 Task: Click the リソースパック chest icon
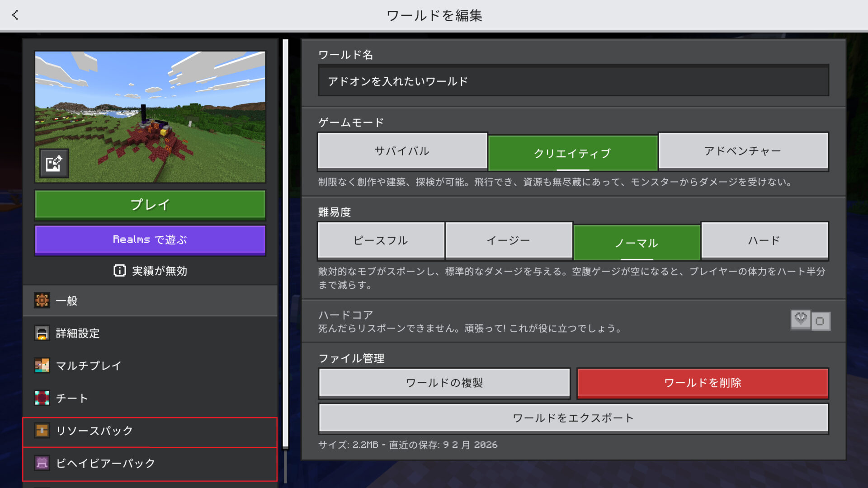click(42, 431)
